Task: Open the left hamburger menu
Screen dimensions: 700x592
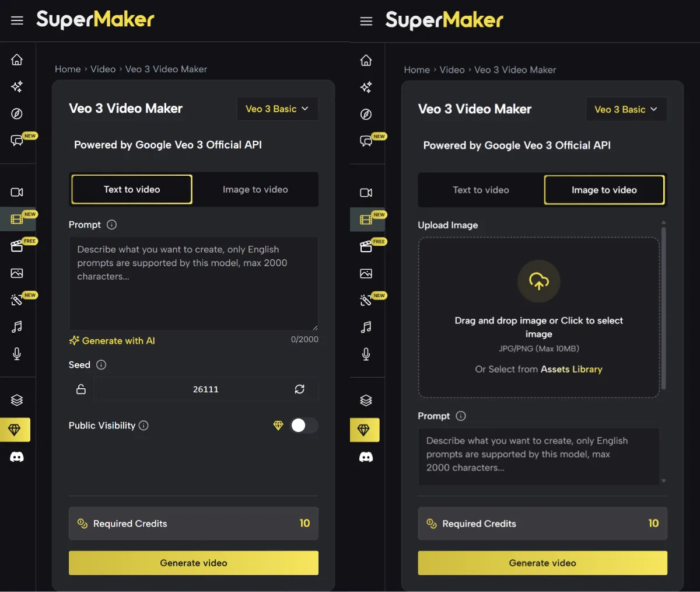Action: click(x=17, y=20)
